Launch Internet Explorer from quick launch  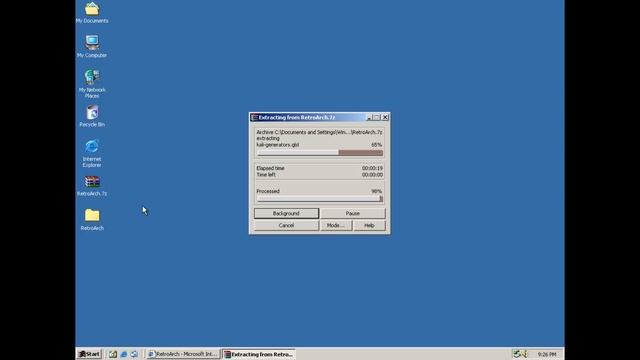124,354
